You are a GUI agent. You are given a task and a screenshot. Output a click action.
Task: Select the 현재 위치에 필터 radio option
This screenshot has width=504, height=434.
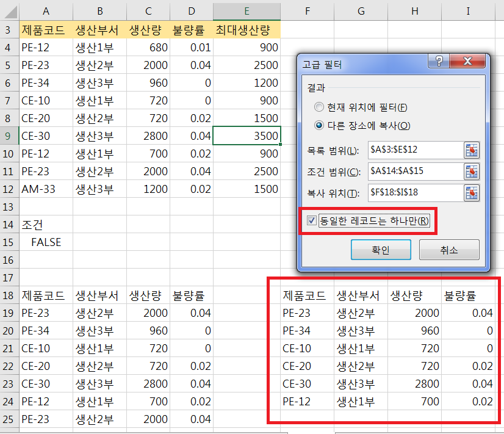click(x=319, y=107)
